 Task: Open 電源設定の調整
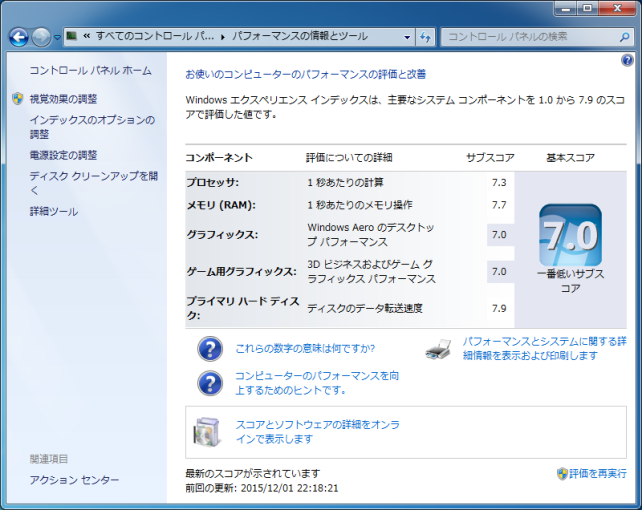[x=63, y=155]
